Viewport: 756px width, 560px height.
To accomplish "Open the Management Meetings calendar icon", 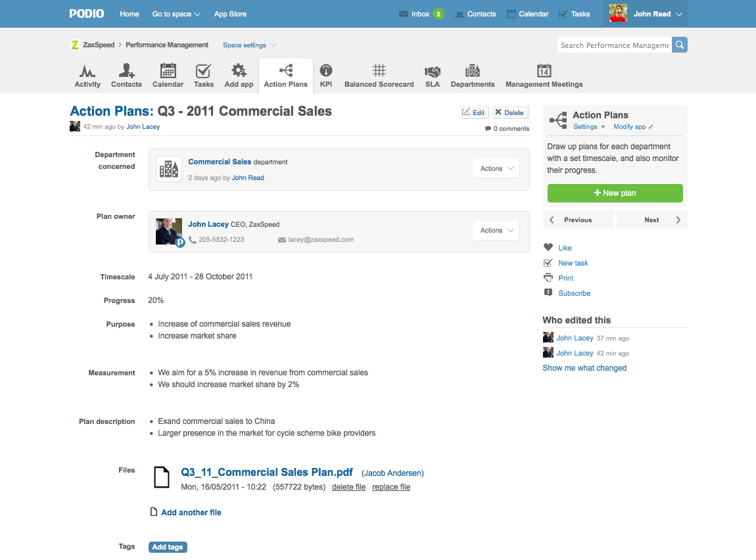I will (x=544, y=71).
